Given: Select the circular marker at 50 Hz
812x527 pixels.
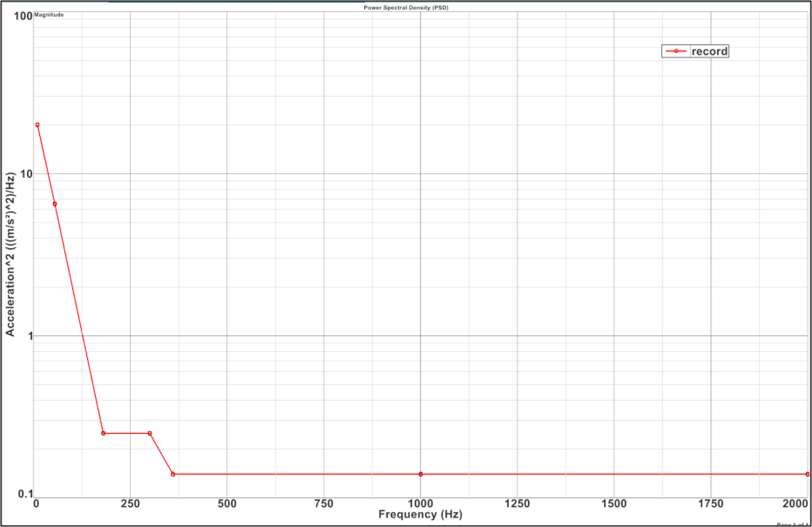Looking at the screenshot, I should click(55, 204).
